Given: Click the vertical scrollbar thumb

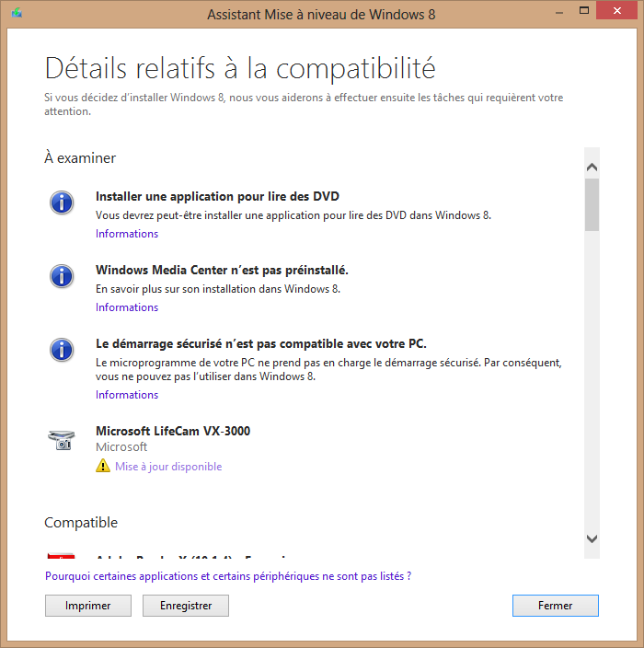Looking at the screenshot, I should [x=592, y=203].
